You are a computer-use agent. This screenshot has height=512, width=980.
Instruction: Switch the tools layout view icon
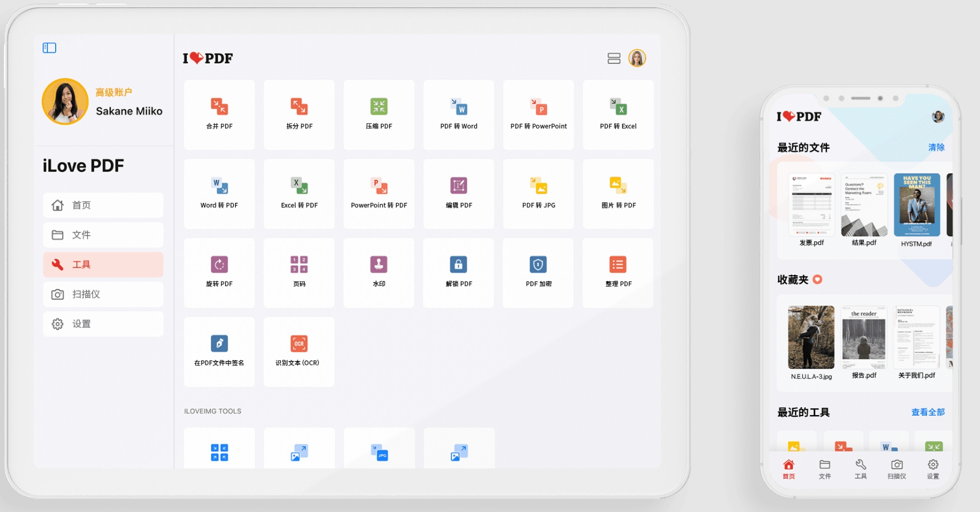[614, 58]
